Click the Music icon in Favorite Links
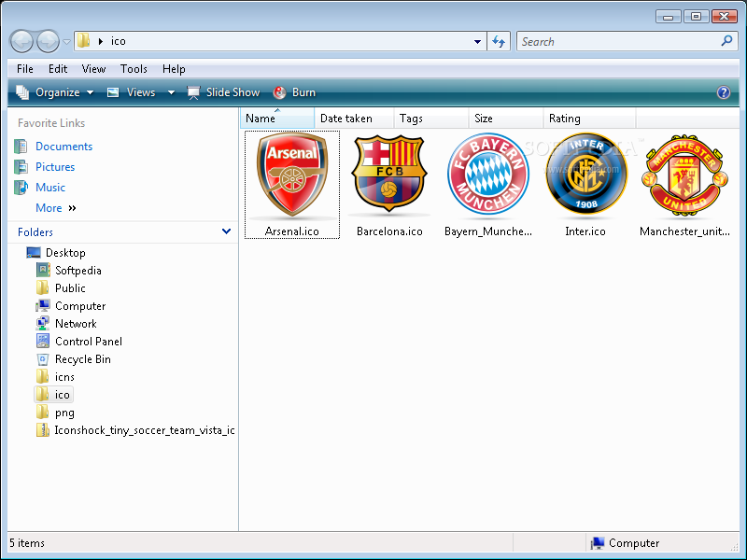This screenshot has width=747, height=560. [x=21, y=188]
